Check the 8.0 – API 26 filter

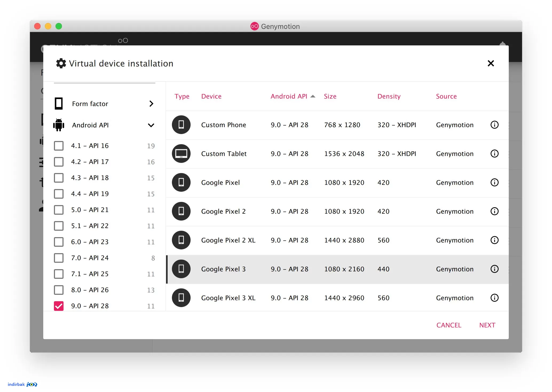59,290
